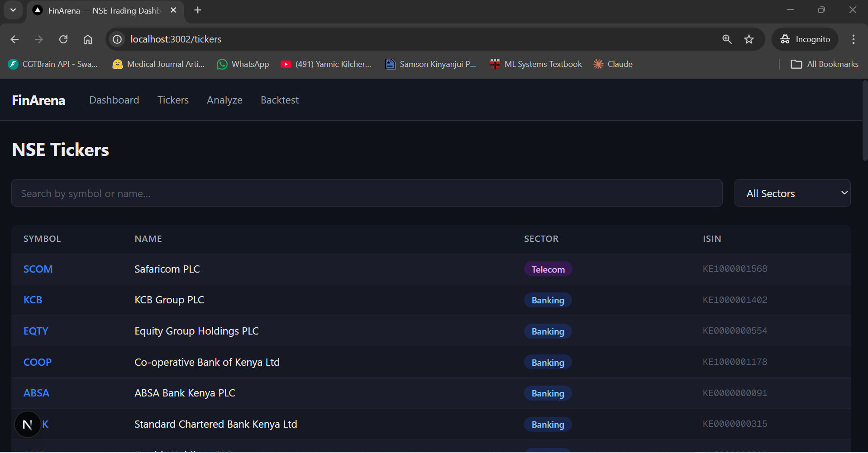This screenshot has height=453, width=868.
Task: Switch to the Dashboard tab
Action: click(114, 100)
